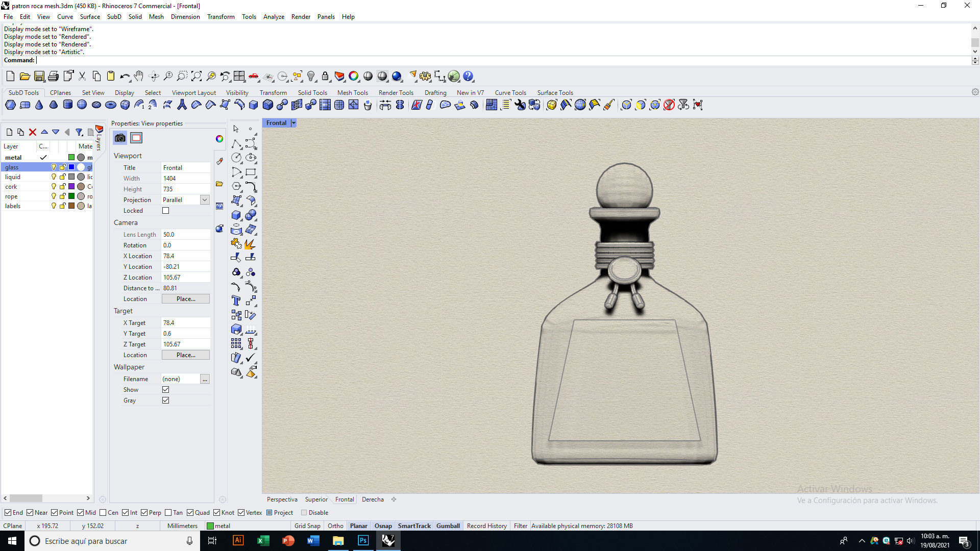
Task: Select the Text tool T icon
Action: (x=236, y=300)
